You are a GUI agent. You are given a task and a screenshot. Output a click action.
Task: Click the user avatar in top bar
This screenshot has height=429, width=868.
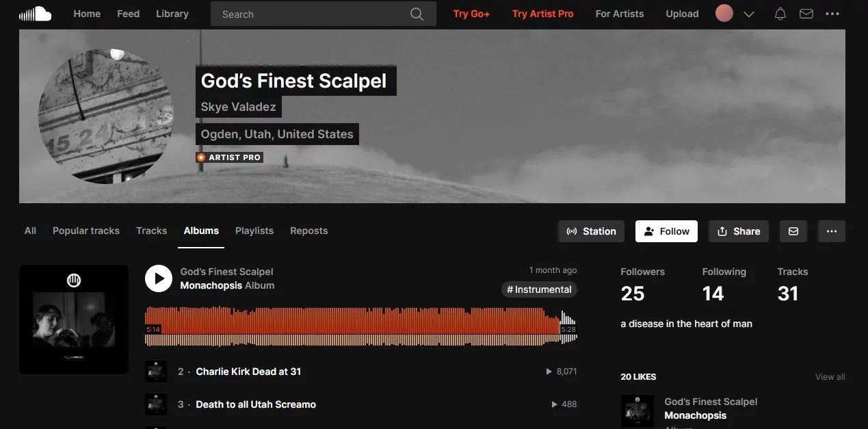pos(724,14)
